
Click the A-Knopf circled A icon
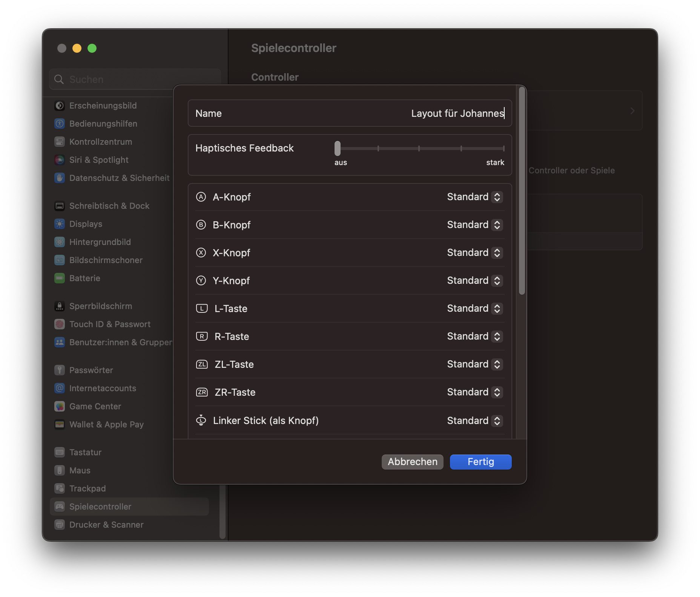[x=201, y=197]
